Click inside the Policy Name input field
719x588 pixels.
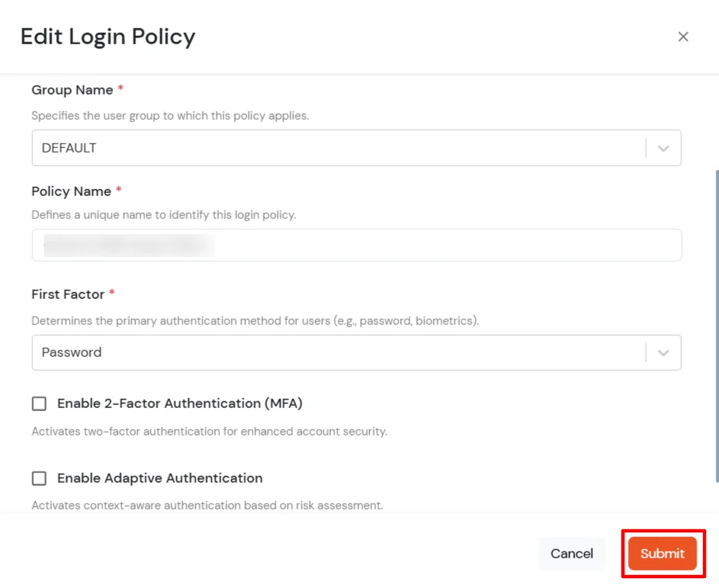356,245
